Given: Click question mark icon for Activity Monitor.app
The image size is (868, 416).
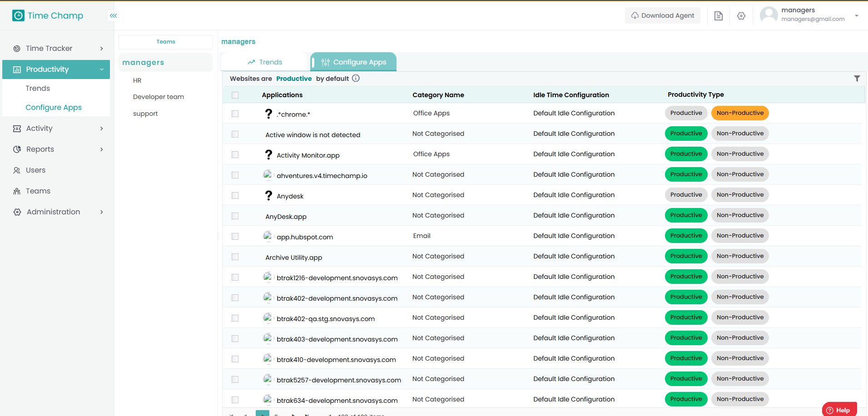Looking at the screenshot, I should coord(269,154).
